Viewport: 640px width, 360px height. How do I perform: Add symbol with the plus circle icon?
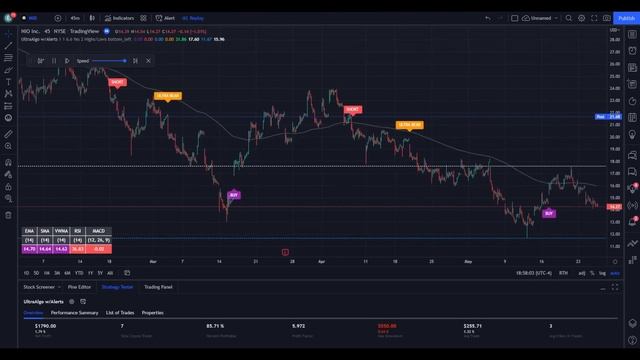click(x=58, y=18)
